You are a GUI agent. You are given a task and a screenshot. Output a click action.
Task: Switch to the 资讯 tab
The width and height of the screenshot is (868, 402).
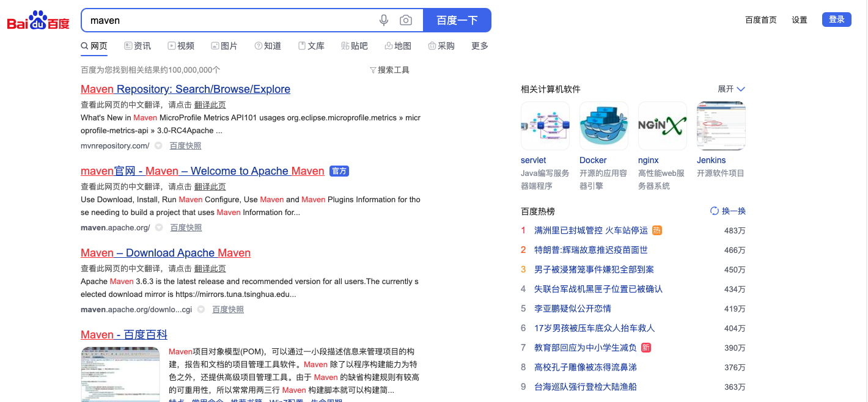pos(138,46)
